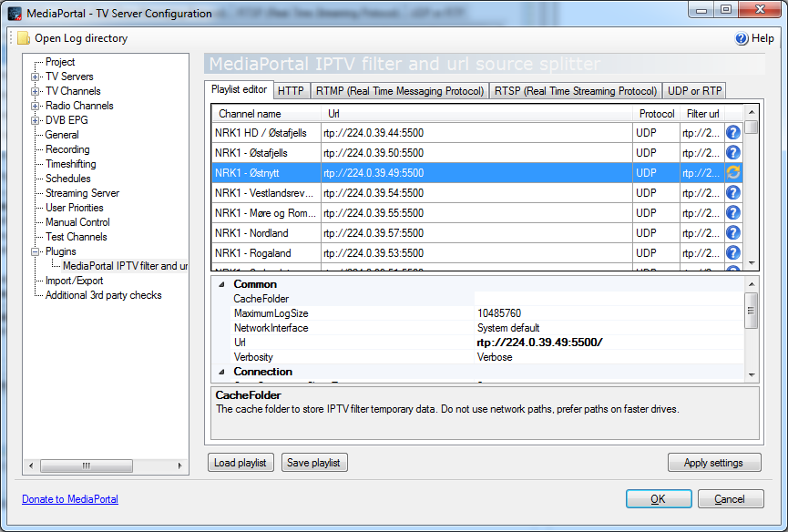Open the Donate to MediaPortal link
Screen dimensions: 788x532
70,499
